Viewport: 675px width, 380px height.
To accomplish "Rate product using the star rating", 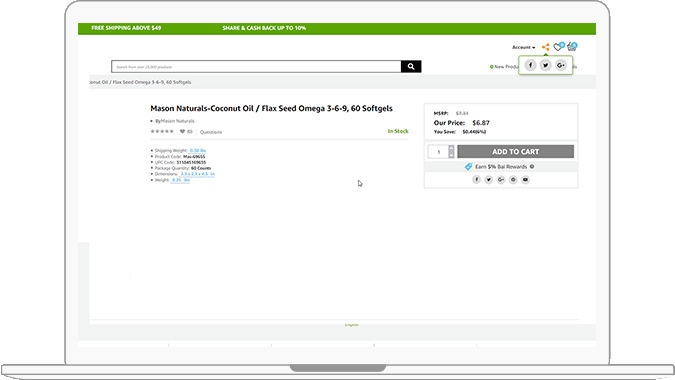I will point(162,131).
